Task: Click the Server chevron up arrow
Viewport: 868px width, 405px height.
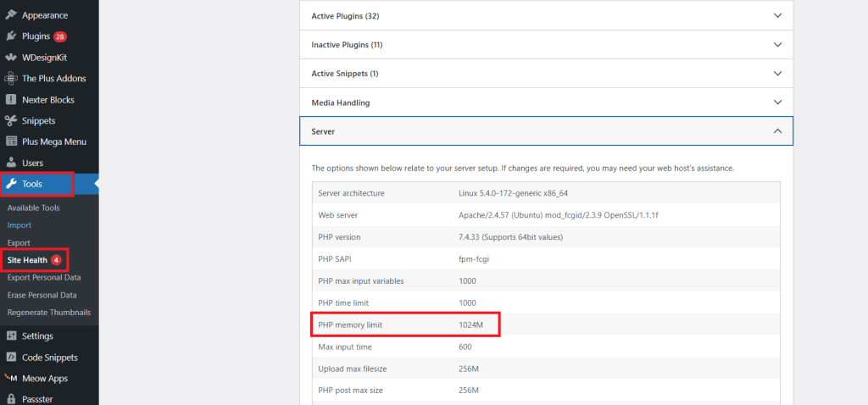Action: point(778,131)
